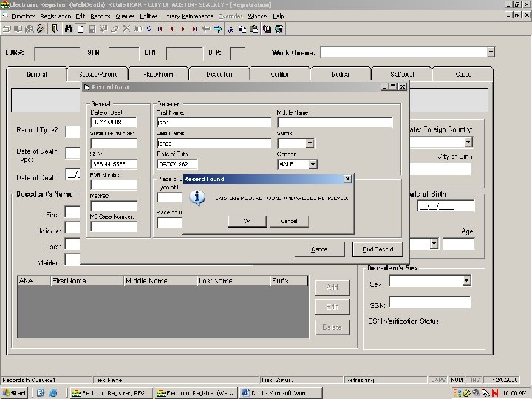
Task: Click the grayed X delete toolbar icon
Action: 126,29
